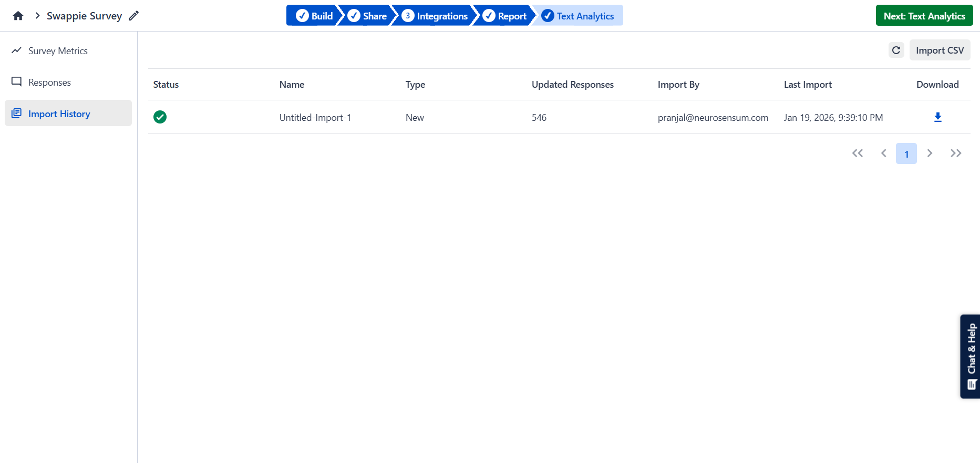Image resolution: width=980 pixels, height=463 pixels.
Task: Open the Build step
Action: pyautogui.click(x=314, y=16)
